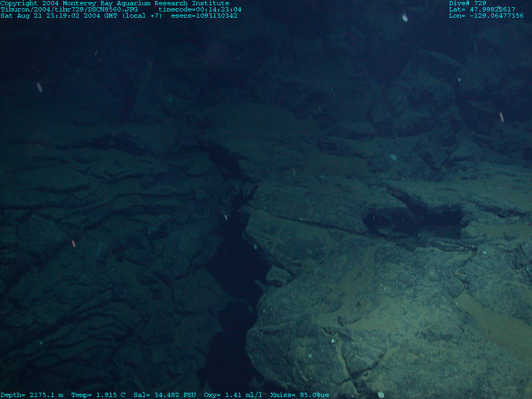Click the dark hollow in the lava slab
Screen dimensions: 532x399
(x=416, y=218)
